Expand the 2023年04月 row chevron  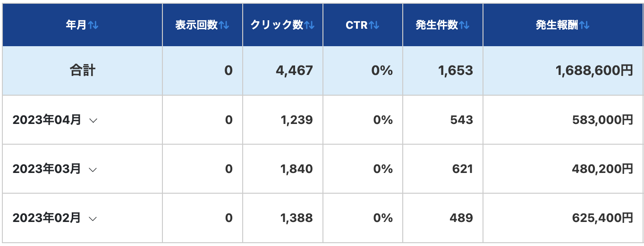click(93, 121)
